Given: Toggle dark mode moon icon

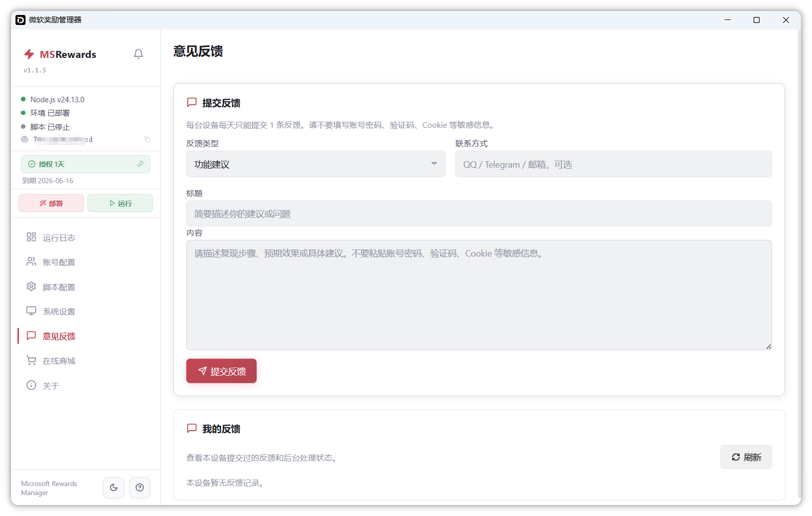Looking at the screenshot, I should [x=114, y=488].
